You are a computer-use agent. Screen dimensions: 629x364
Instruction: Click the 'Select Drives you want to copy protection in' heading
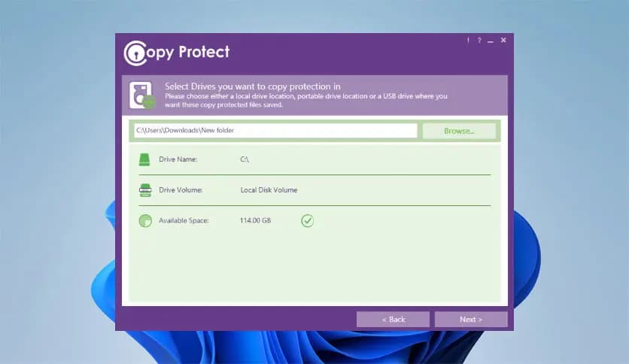[x=252, y=86]
